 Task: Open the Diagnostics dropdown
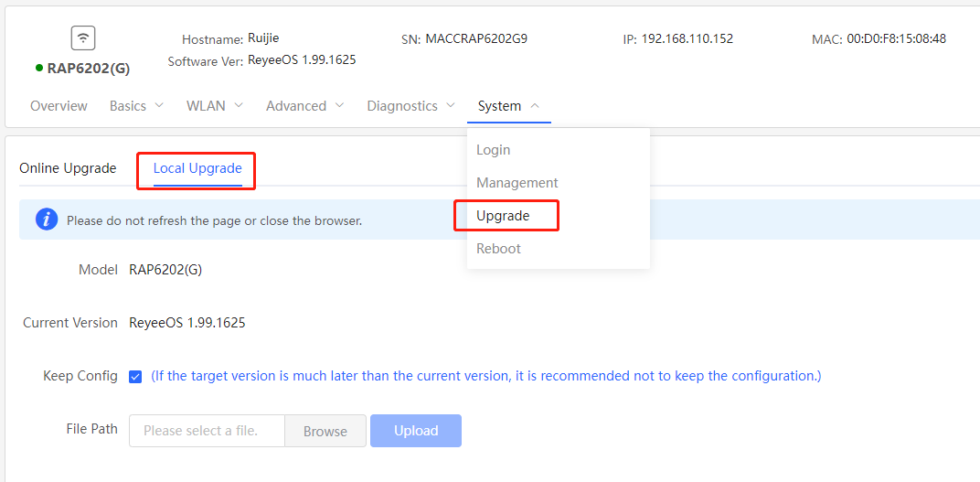[x=410, y=106]
